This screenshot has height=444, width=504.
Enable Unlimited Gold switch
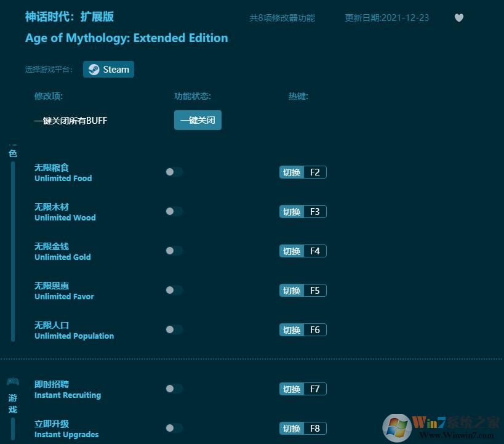(174, 251)
